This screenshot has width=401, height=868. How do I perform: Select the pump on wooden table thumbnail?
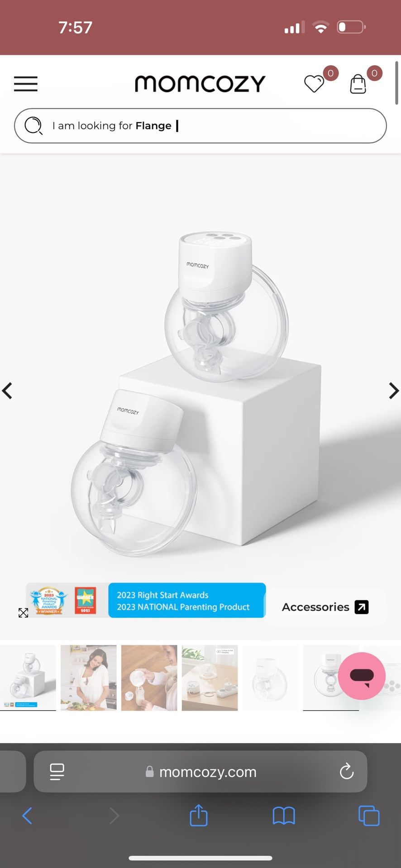point(210,678)
